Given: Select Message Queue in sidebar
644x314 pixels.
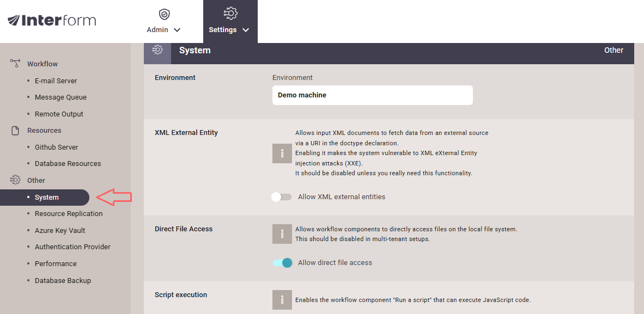Looking at the screenshot, I should (60, 97).
